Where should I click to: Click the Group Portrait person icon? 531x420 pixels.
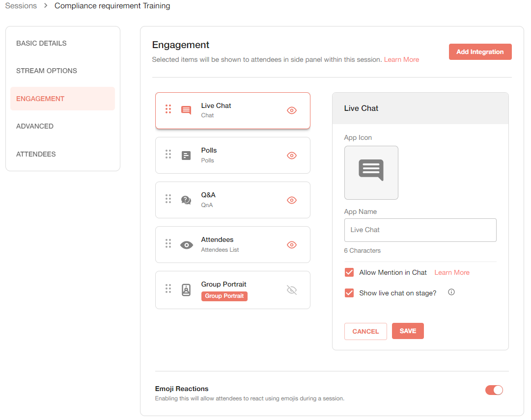point(186,290)
